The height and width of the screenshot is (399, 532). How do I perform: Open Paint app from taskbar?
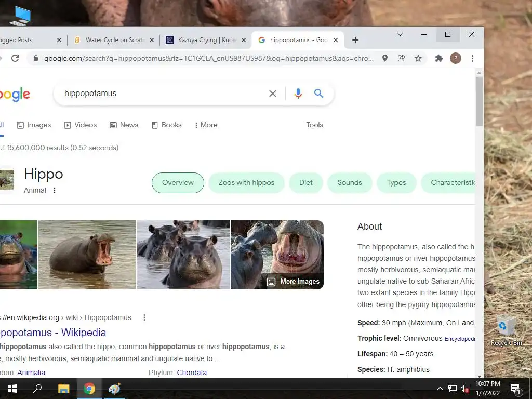tap(114, 389)
